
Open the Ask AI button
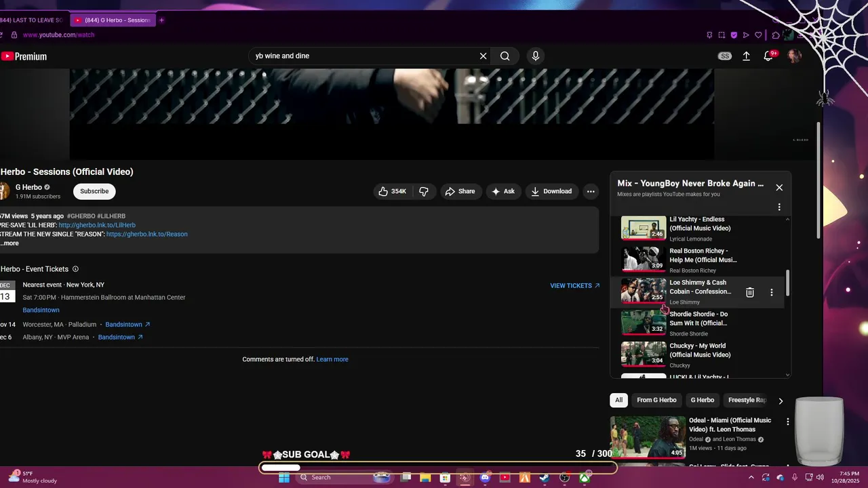pyautogui.click(x=503, y=191)
